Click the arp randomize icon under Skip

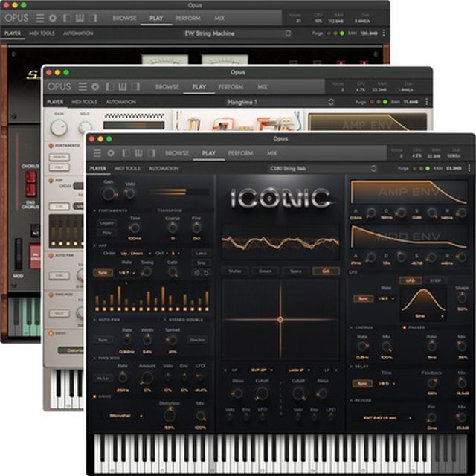point(196,273)
